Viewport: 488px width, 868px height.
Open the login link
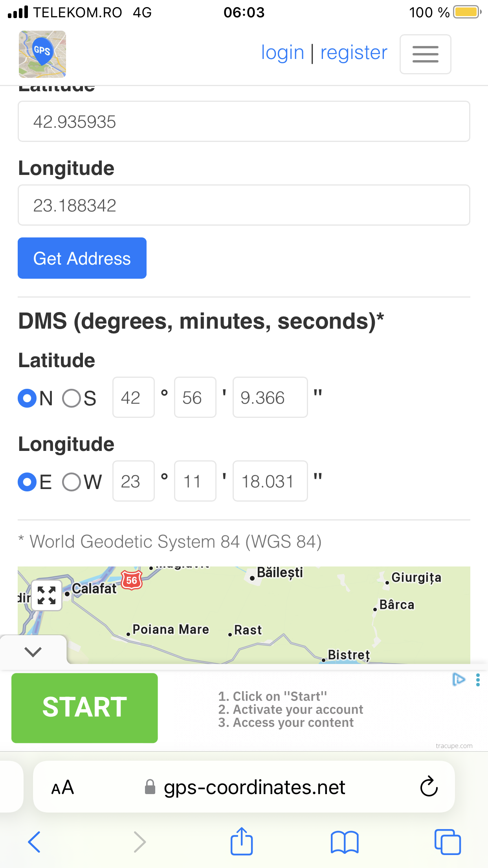283,53
